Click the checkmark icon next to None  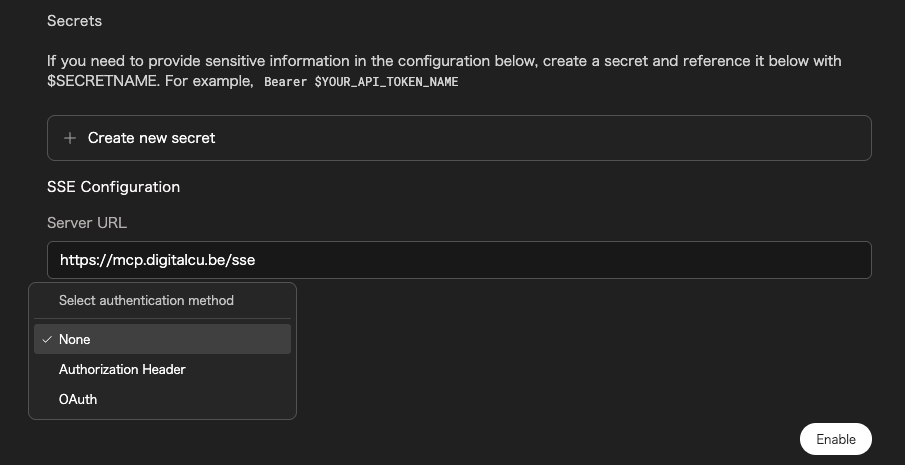coord(47,339)
